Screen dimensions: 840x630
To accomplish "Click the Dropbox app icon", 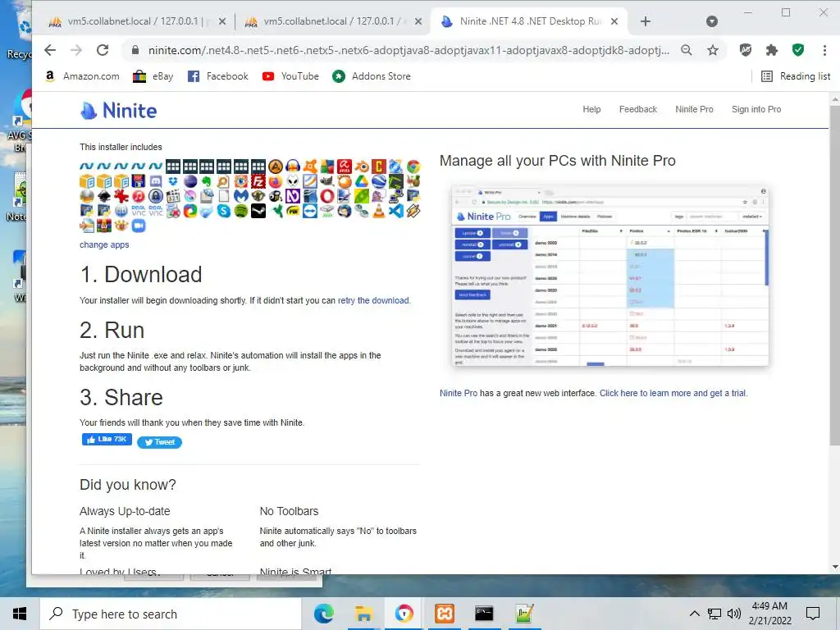I will 173,181.
